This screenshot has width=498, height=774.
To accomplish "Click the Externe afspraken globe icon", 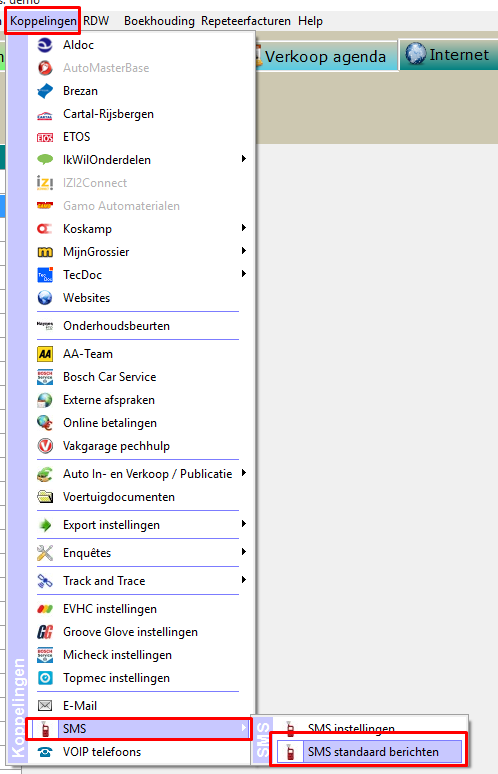I will tap(45, 400).
